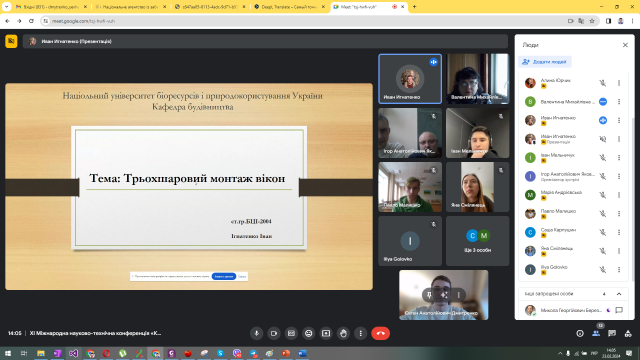Toggle the microphone button in call controls
640x360 pixels.
pos(256,333)
